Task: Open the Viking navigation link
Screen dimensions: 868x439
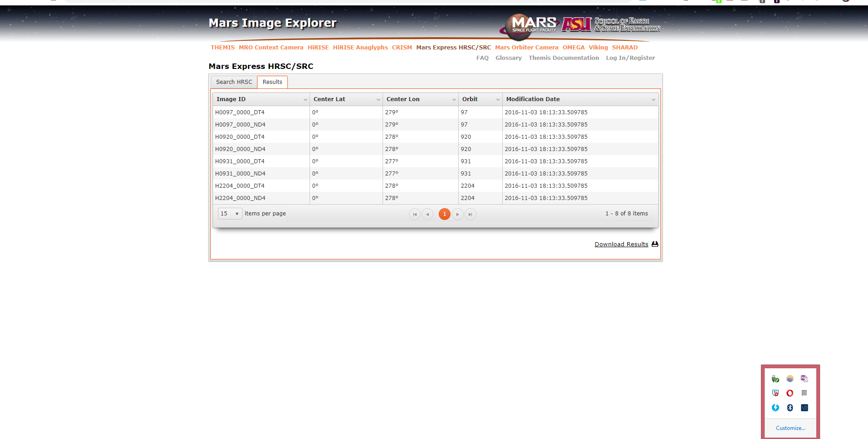Action: (598, 48)
